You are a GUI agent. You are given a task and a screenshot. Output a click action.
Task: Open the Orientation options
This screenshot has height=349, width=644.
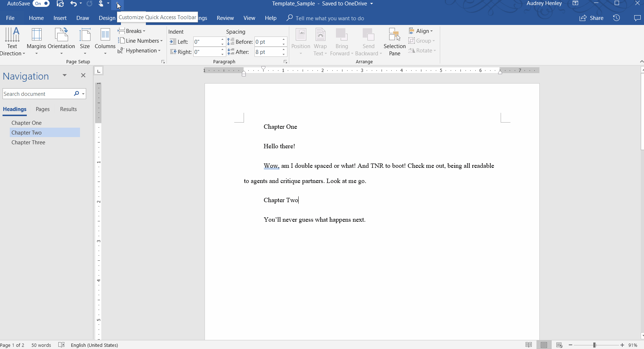pyautogui.click(x=61, y=42)
